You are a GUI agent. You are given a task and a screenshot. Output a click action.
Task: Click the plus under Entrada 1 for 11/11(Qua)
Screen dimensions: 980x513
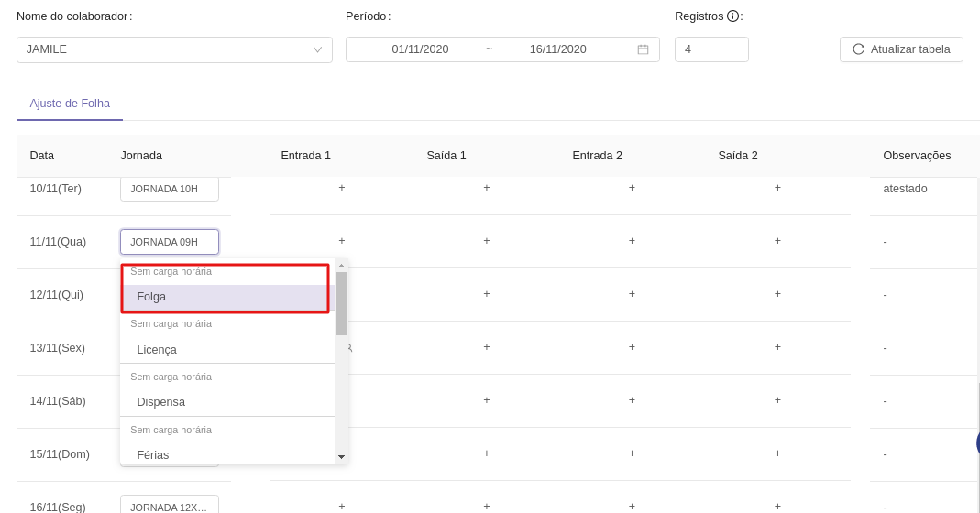tap(342, 241)
